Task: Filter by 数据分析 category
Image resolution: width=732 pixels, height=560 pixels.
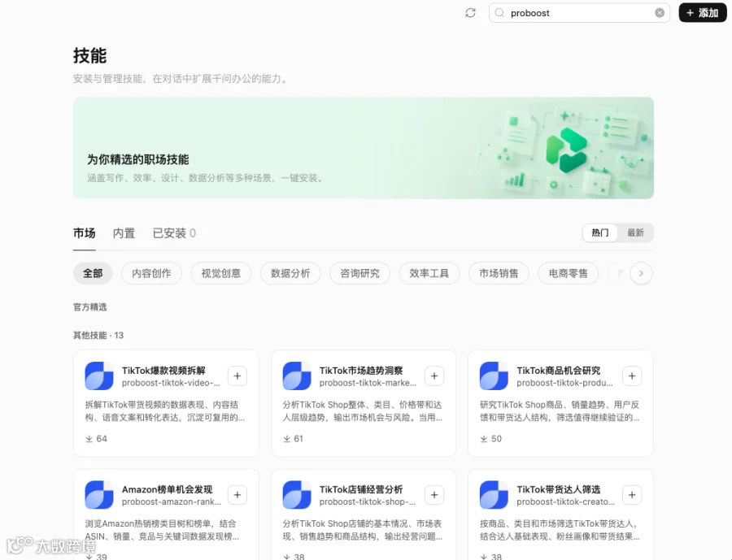Action: [x=290, y=273]
